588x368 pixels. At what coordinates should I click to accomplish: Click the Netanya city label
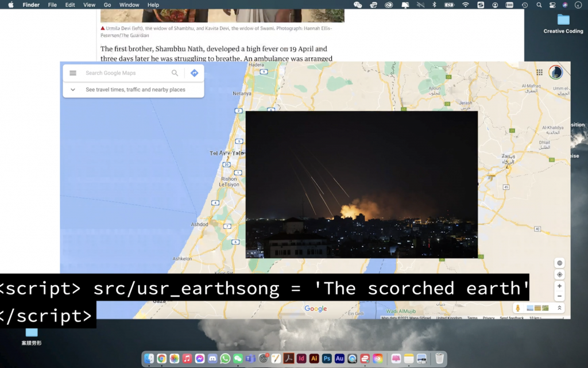(242, 94)
